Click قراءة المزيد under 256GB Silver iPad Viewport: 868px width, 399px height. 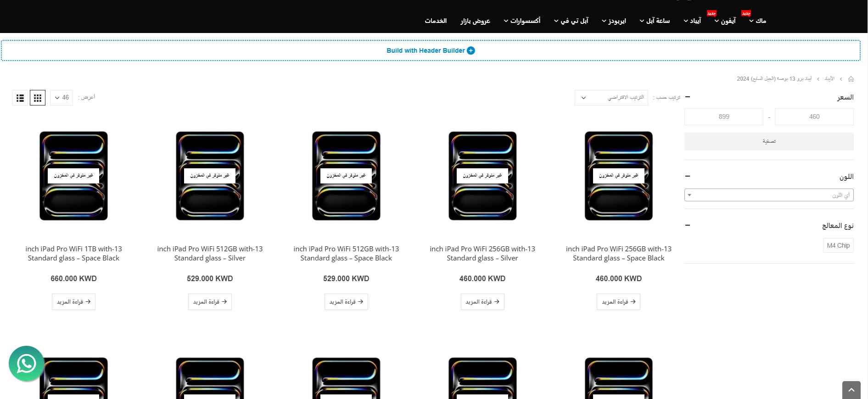pyautogui.click(x=482, y=302)
